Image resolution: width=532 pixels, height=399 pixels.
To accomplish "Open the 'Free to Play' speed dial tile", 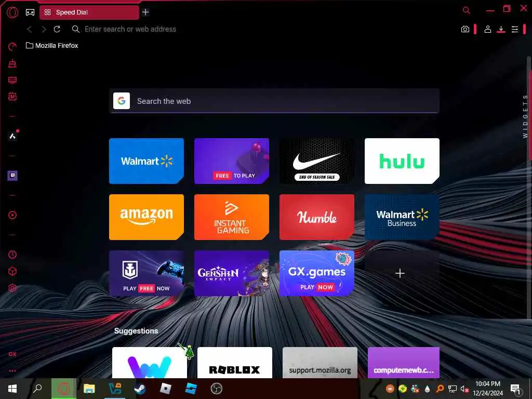I will click(x=231, y=161).
